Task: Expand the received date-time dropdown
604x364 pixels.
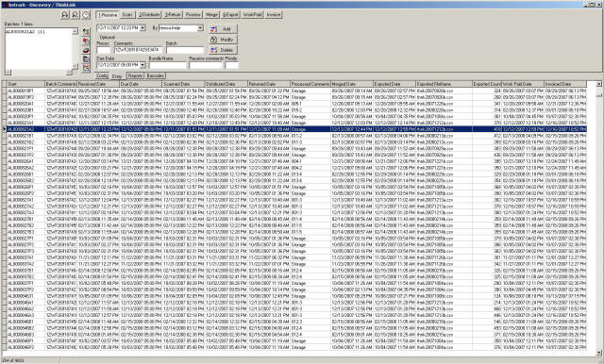Action: (143, 28)
